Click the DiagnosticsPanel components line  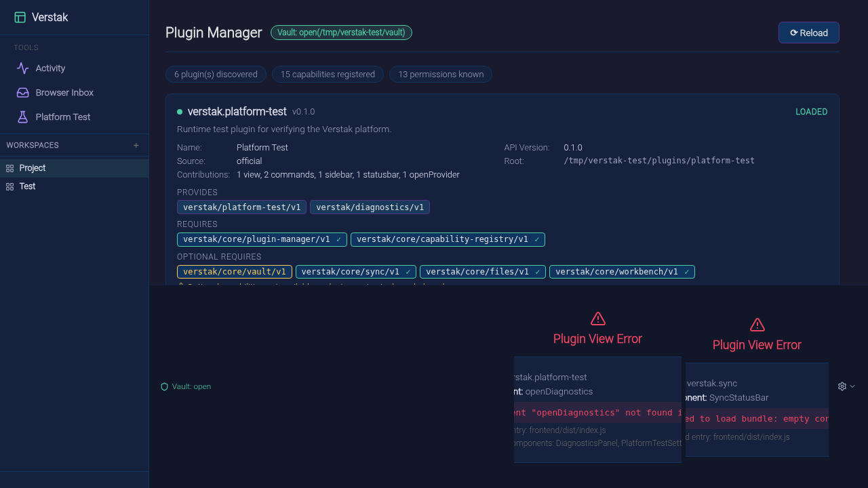(x=597, y=443)
